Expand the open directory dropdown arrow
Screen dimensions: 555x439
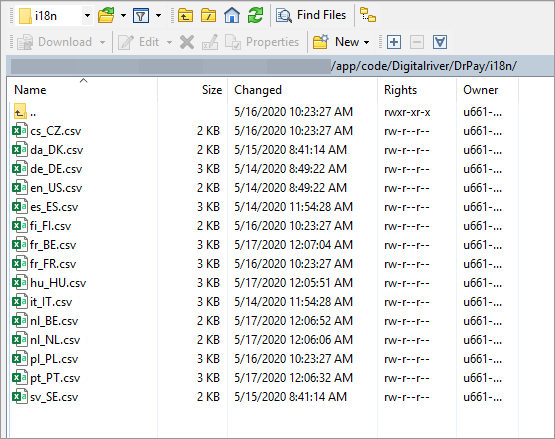123,16
